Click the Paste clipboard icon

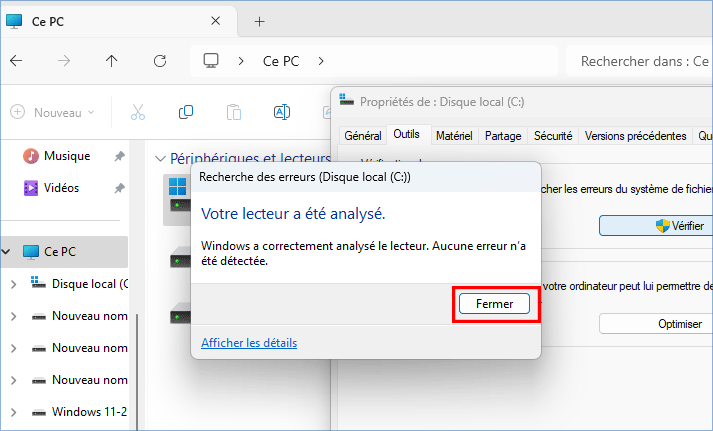click(234, 112)
